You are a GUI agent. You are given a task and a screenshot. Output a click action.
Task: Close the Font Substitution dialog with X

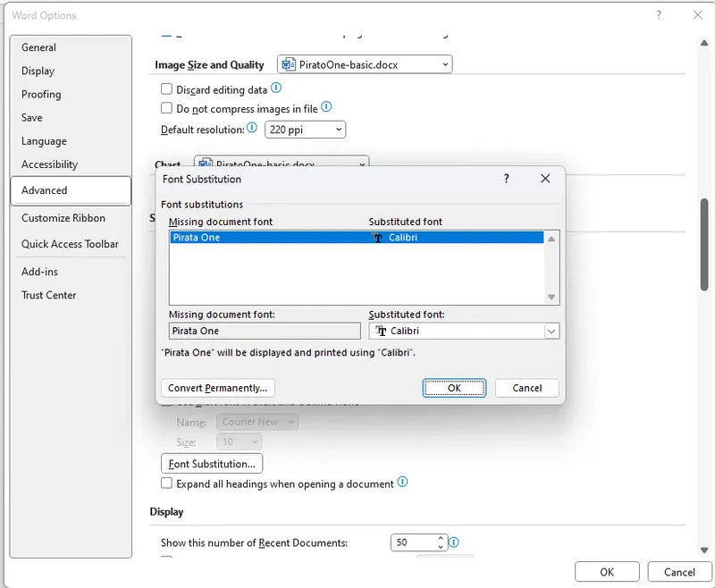545,179
